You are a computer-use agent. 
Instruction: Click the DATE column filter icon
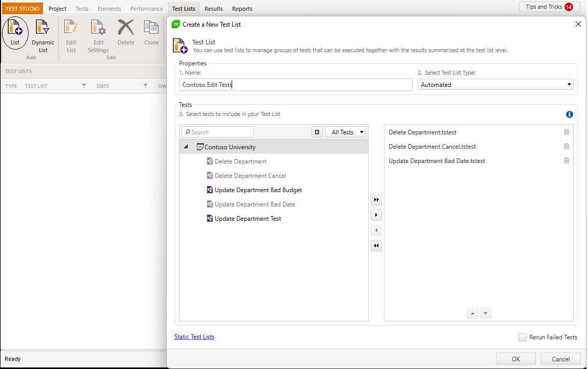[x=146, y=86]
